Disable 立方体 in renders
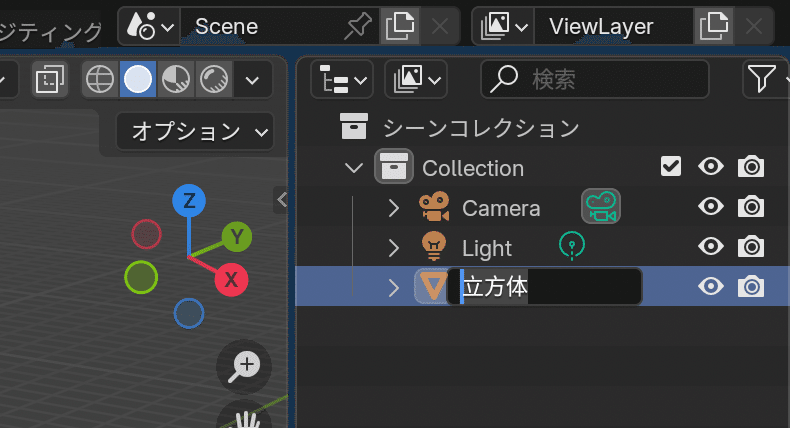The height and width of the screenshot is (428, 790). (x=751, y=286)
